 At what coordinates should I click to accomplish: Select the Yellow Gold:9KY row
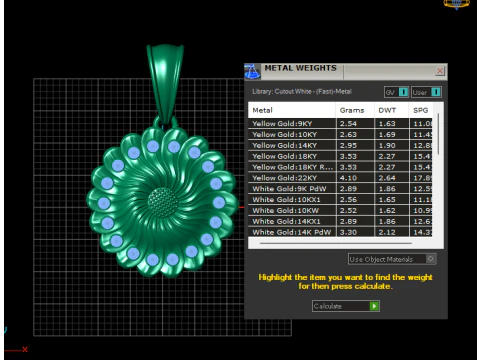[340, 124]
